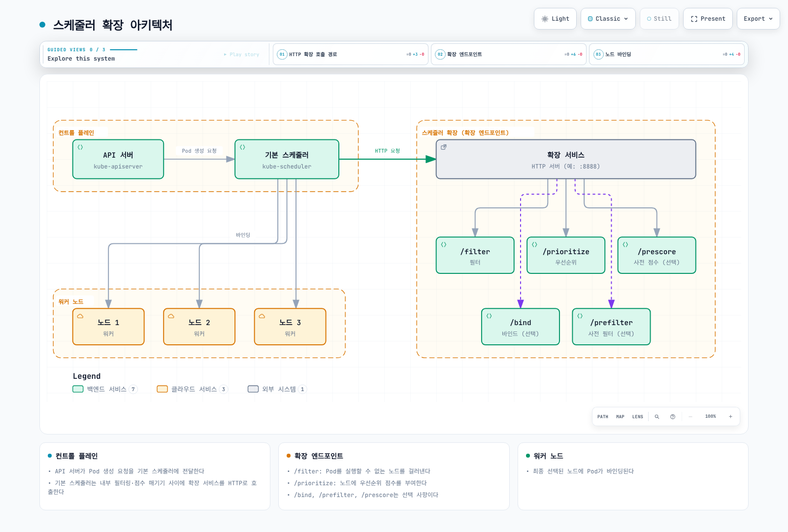This screenshot has width=788, height=532.
Task: Select the /prefilter endpoint node
Action: [611, 327]
